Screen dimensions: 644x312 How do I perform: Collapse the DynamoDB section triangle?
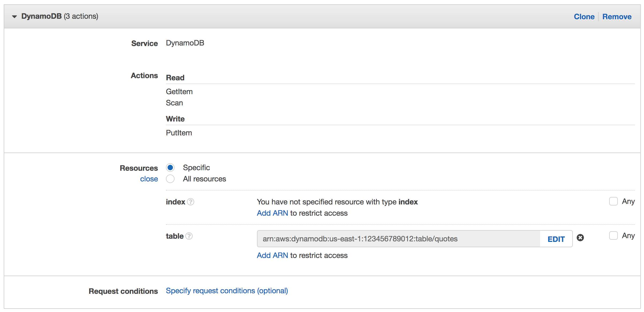click(14, 17)
